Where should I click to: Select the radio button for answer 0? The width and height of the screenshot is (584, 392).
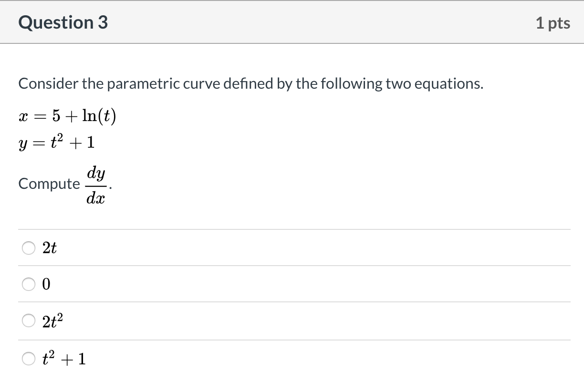coord(29,284)
